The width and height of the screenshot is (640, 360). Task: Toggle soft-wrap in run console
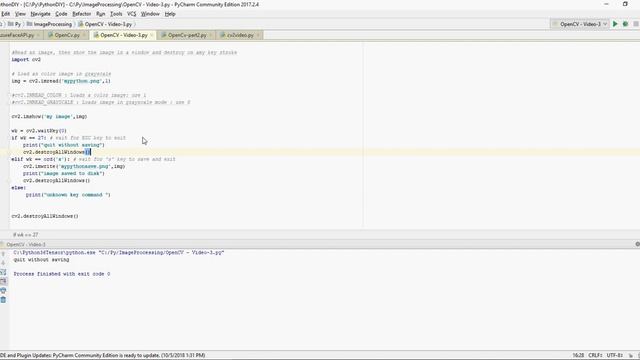[x=3, y=272]
